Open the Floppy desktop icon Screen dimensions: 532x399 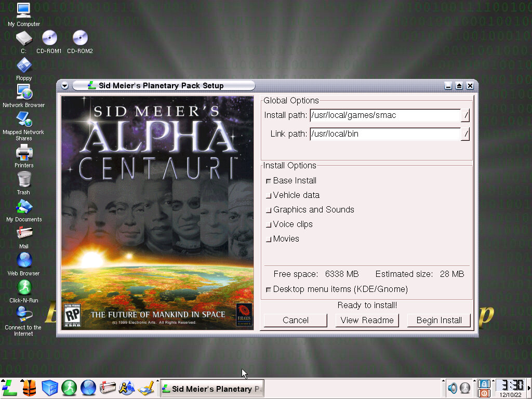pos(24,66)
